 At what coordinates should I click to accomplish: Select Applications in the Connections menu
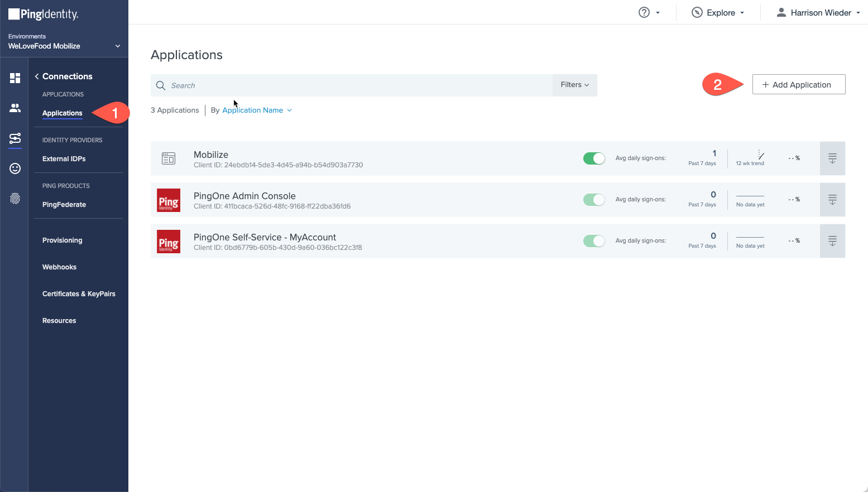pyautogui.click(x=63, y=113)
